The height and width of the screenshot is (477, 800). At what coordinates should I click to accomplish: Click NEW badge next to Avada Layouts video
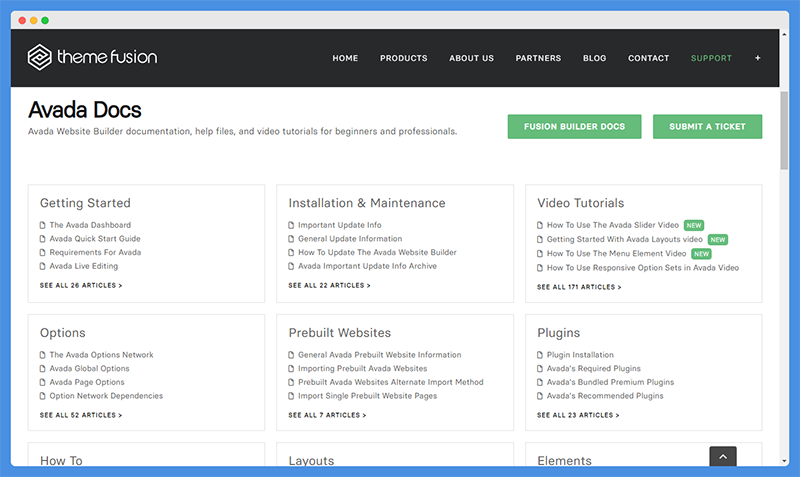pos(718,240)
